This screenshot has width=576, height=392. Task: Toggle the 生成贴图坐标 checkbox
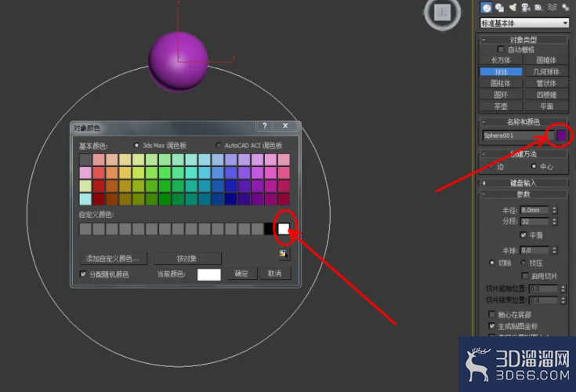click(x=491, y=326)
